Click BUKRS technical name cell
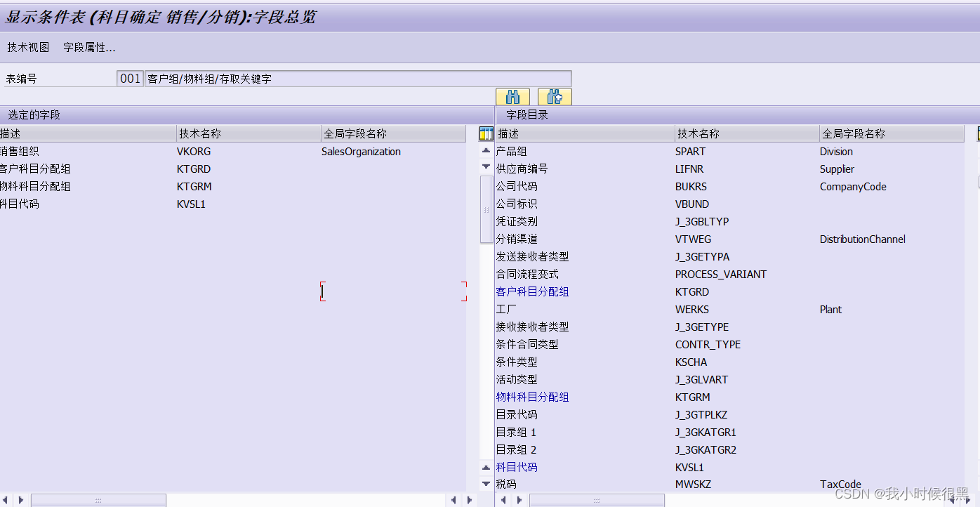Screen dimensions: 980x507 pyautogui.click(x=691, y=187)
